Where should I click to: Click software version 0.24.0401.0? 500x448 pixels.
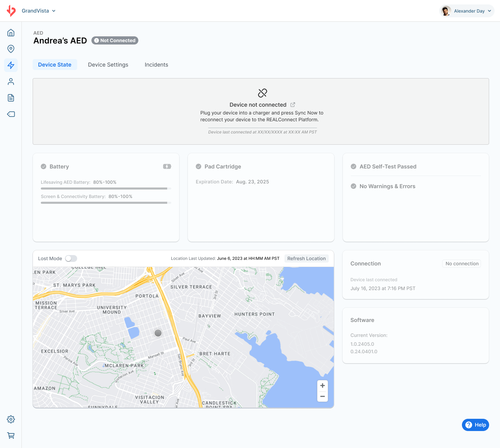pyautogui.click(x=364, y=352)
